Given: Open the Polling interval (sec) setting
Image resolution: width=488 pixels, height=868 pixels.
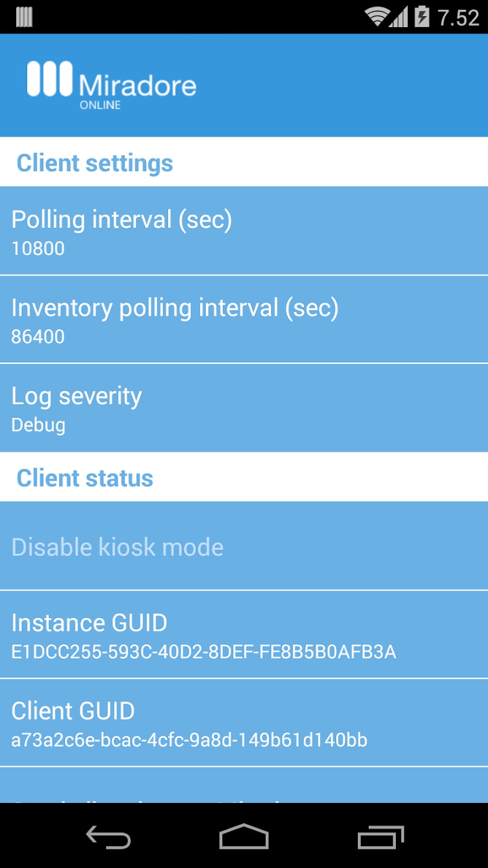Looking at the screenshot, I should pos(243,231).
